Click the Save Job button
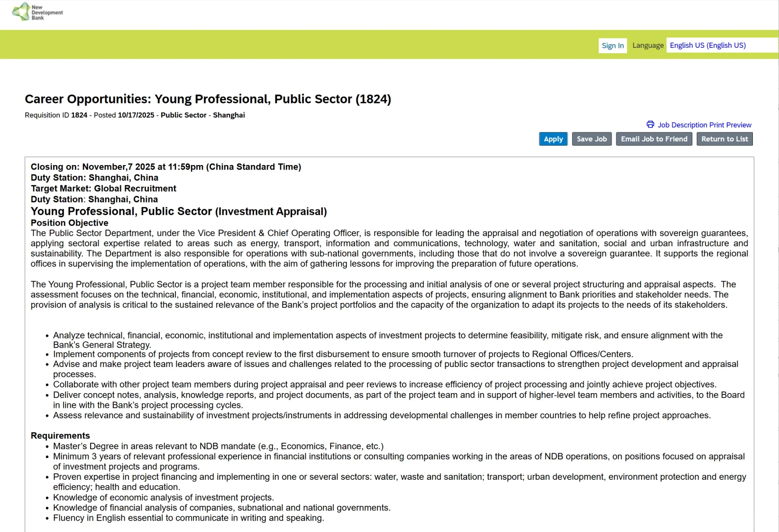Viewport: 779px width, 532px height. [x=592, y=139]
